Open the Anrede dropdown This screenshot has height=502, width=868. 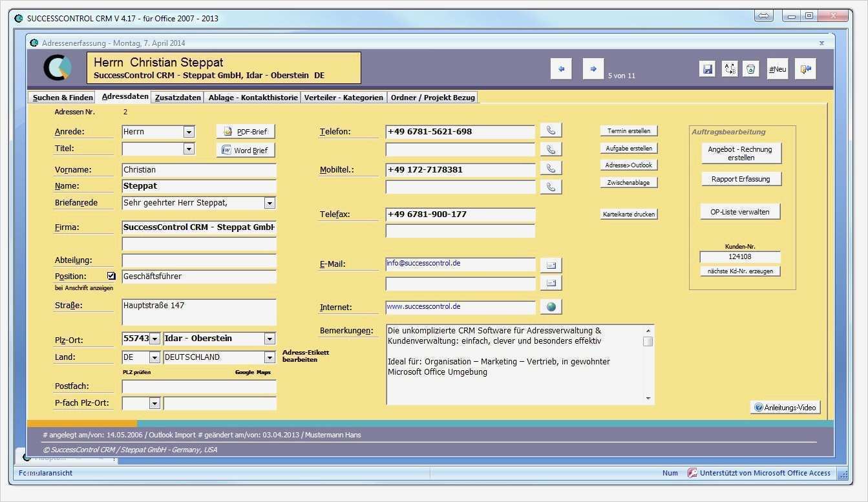tap(188, 131)
